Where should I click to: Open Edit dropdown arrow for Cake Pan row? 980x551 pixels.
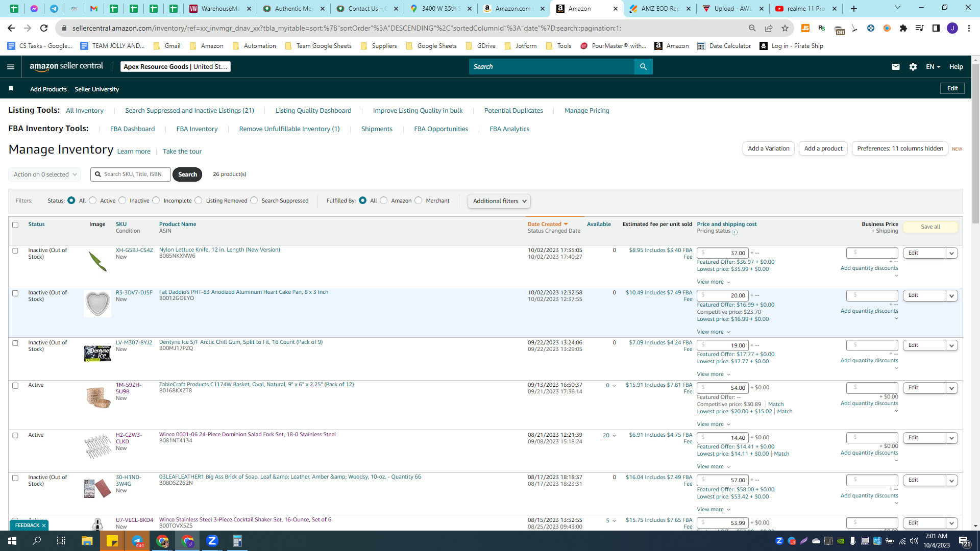click(951, 295)
